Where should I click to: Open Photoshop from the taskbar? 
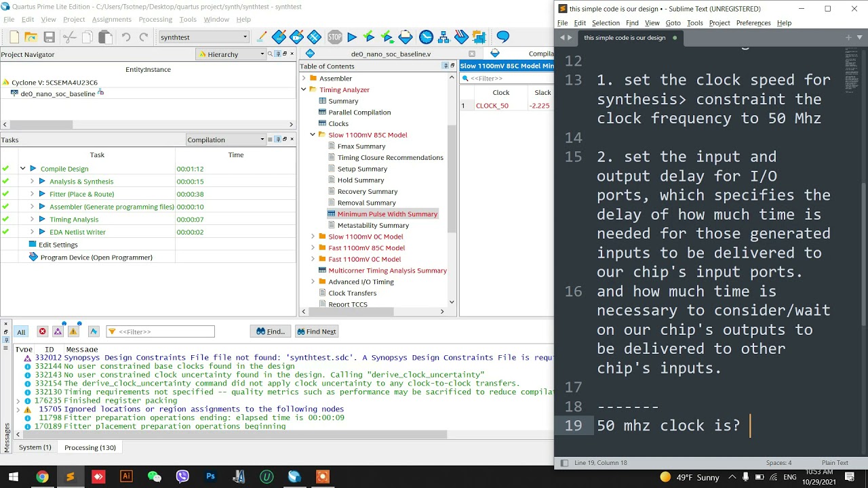[211, 476]
